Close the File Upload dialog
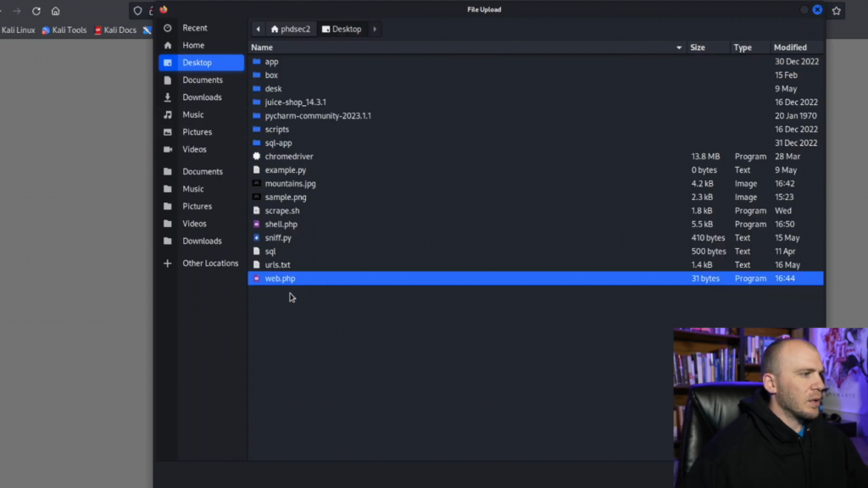Screen dimensions: 868x488 pos(817,9)
